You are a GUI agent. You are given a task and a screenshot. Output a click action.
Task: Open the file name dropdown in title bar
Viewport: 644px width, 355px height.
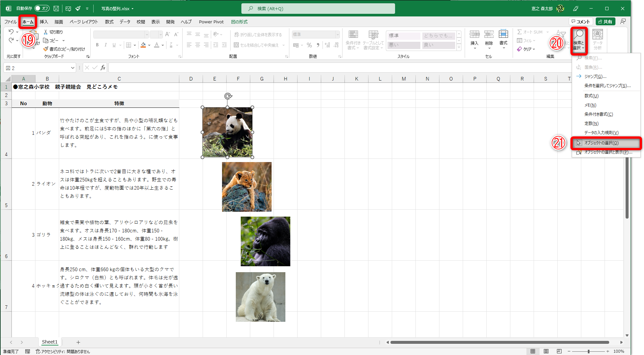[x=132, y=9]
